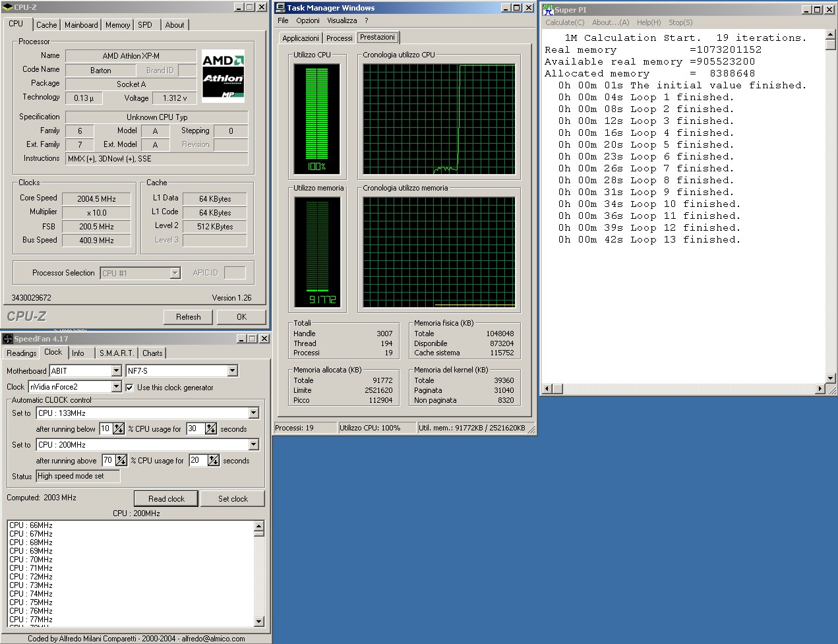Open the nVidia nForce2 clock dropdown
The height and width of the screenshot is (644, 838).
tap(116, 387)
